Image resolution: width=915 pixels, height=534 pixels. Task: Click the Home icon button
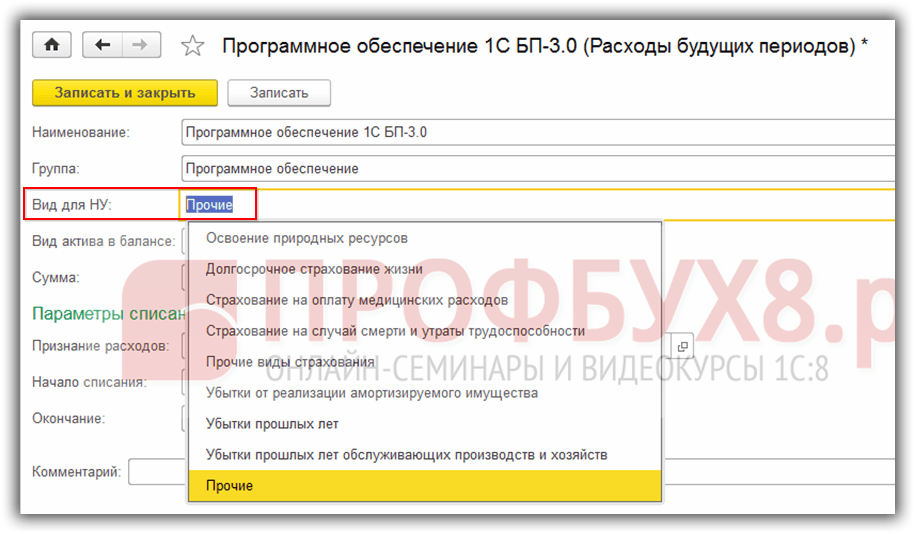pos(53,45)
